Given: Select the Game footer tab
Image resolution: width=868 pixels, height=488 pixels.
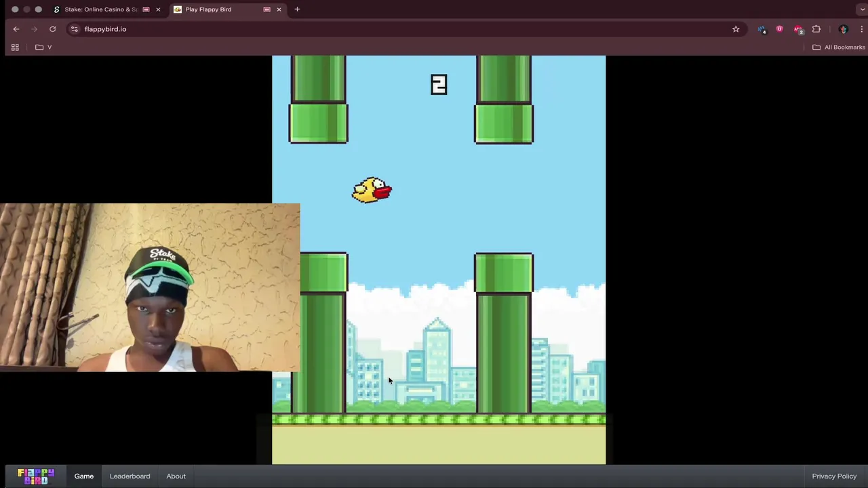Looking at the screenshot, I should [84, 476].
